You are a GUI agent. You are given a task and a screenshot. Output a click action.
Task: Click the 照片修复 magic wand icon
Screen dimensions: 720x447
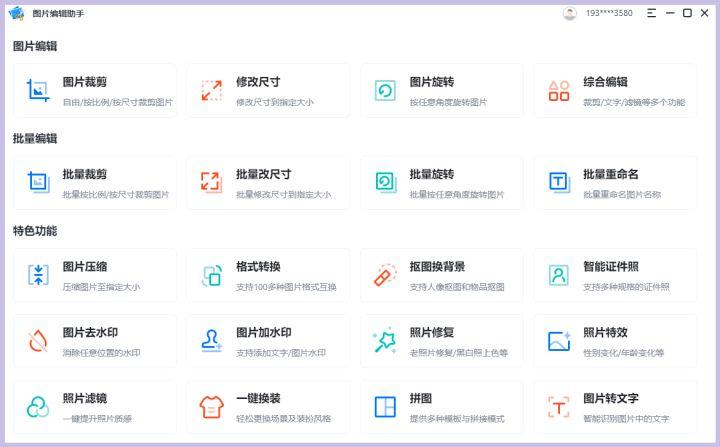pos(385,340)
